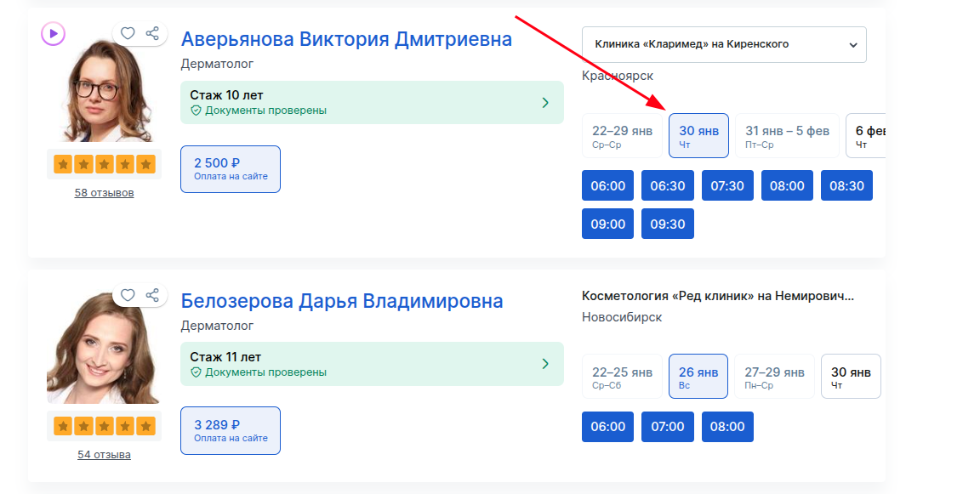Screen dimensions: 980x494
Task: Share Белозерова Дарья's profile
Action: click(152, 295)
